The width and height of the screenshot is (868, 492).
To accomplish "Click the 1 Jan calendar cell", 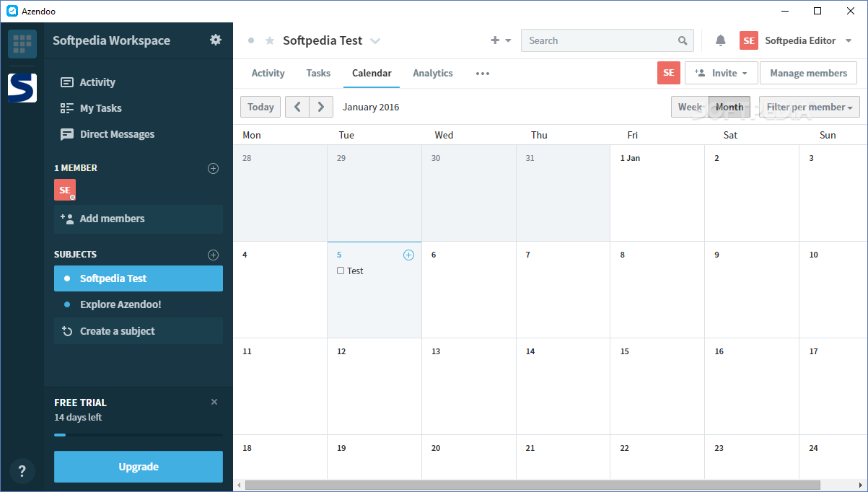I will point(657,193).
